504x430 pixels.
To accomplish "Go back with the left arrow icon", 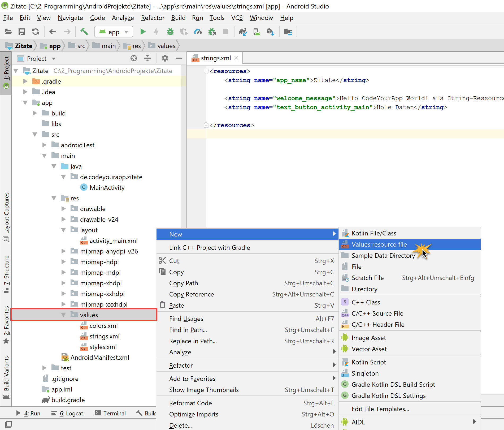I will [x=53, y=32].
